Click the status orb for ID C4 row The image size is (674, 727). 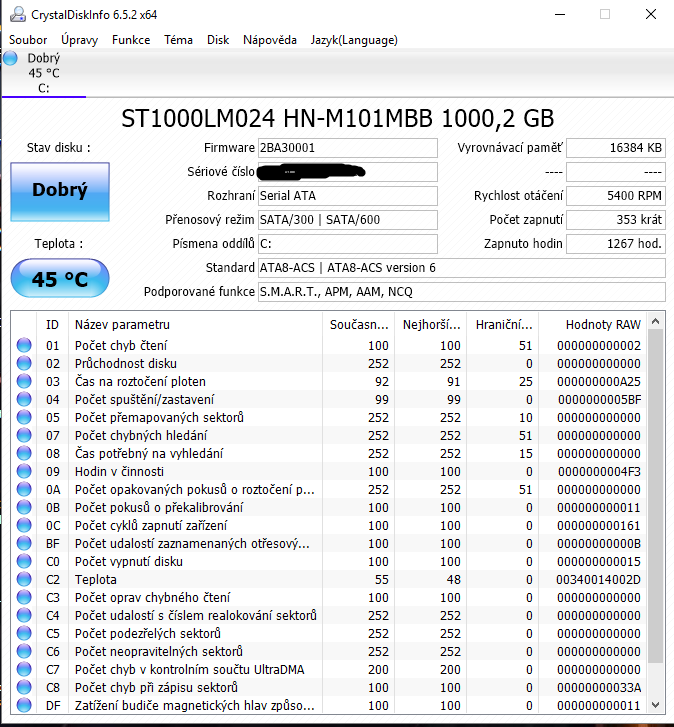[x=24, y=615]
